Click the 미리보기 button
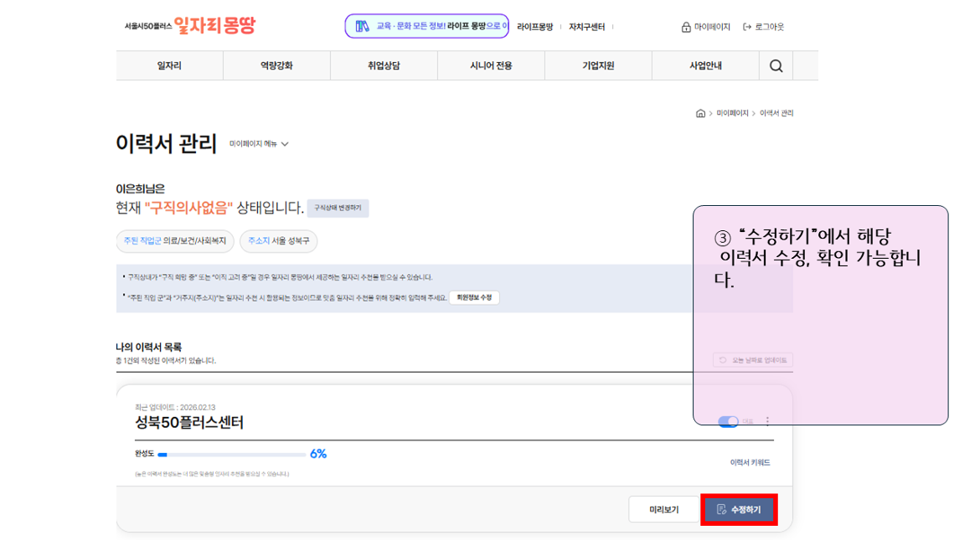 click(664, 510)
